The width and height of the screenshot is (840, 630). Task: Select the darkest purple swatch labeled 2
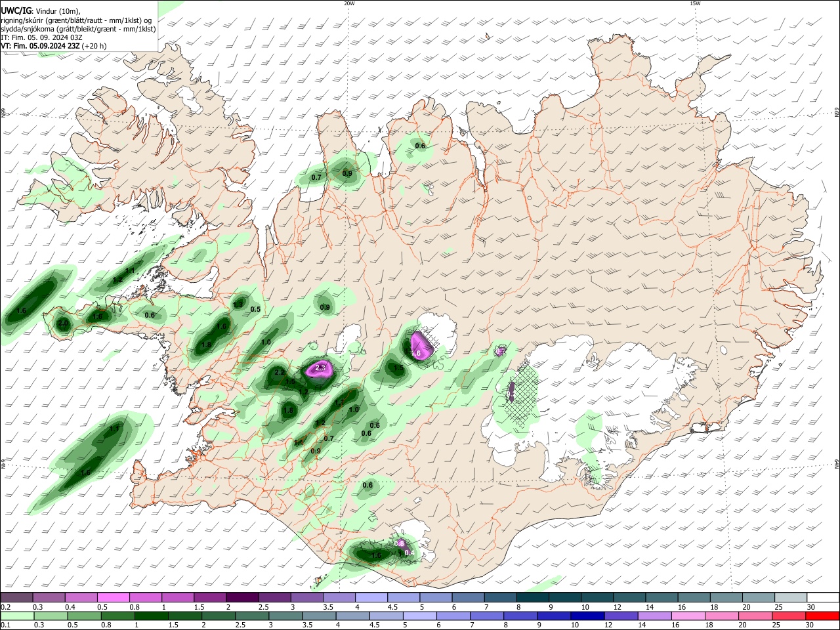click(241, 597)
